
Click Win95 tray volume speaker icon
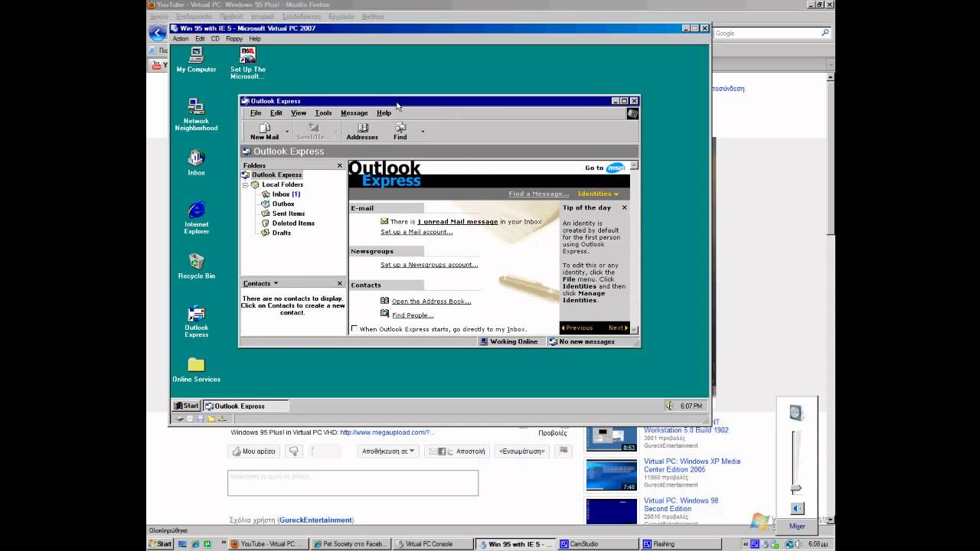click(x=668, y=406)
